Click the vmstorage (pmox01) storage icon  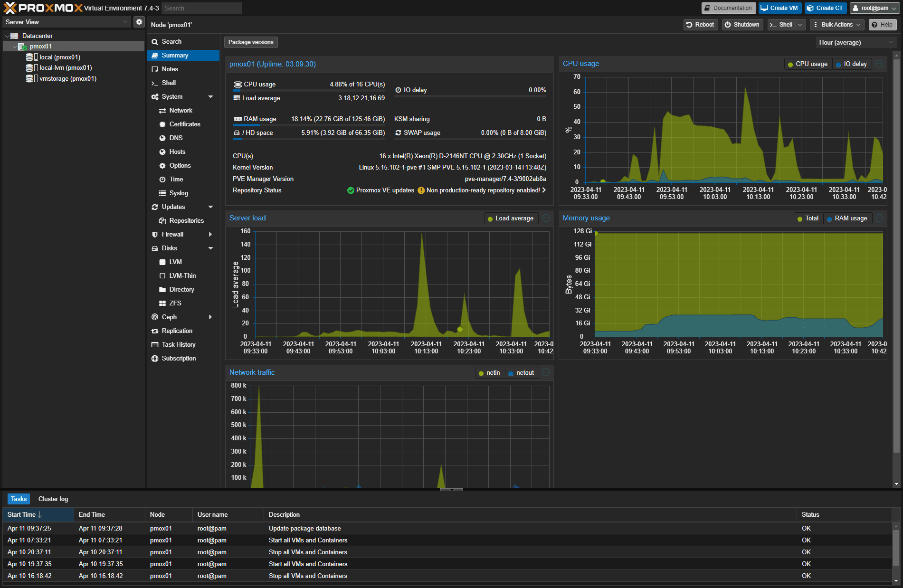tap(29, 79)
